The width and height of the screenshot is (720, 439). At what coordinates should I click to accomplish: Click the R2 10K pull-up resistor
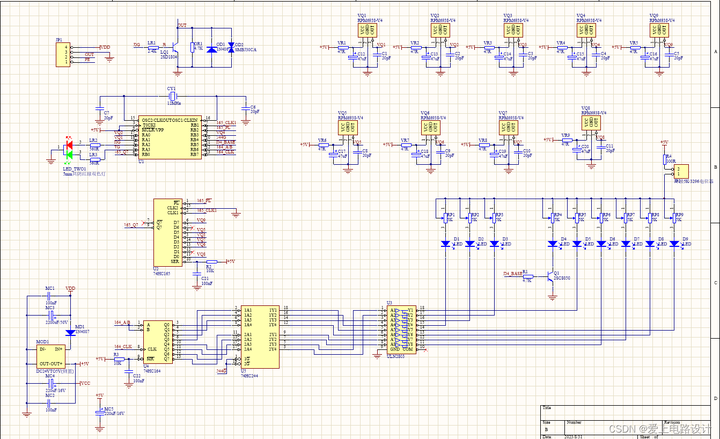coord(211,261)
